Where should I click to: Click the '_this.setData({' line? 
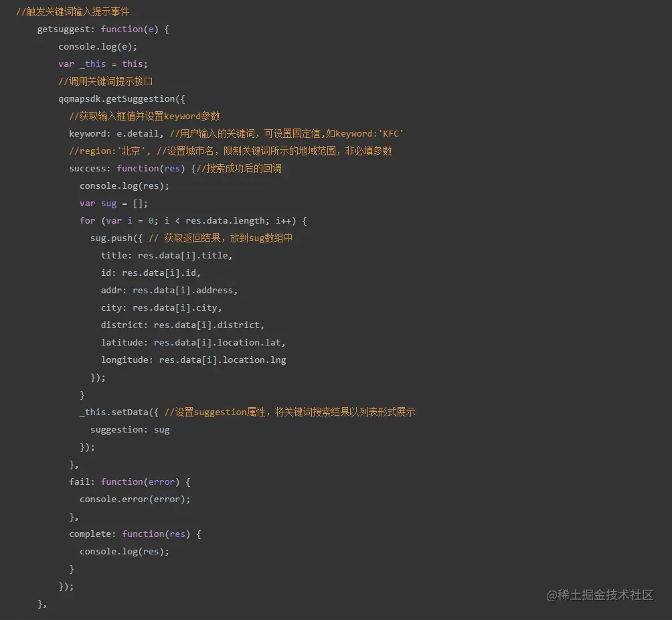[247, 412]
